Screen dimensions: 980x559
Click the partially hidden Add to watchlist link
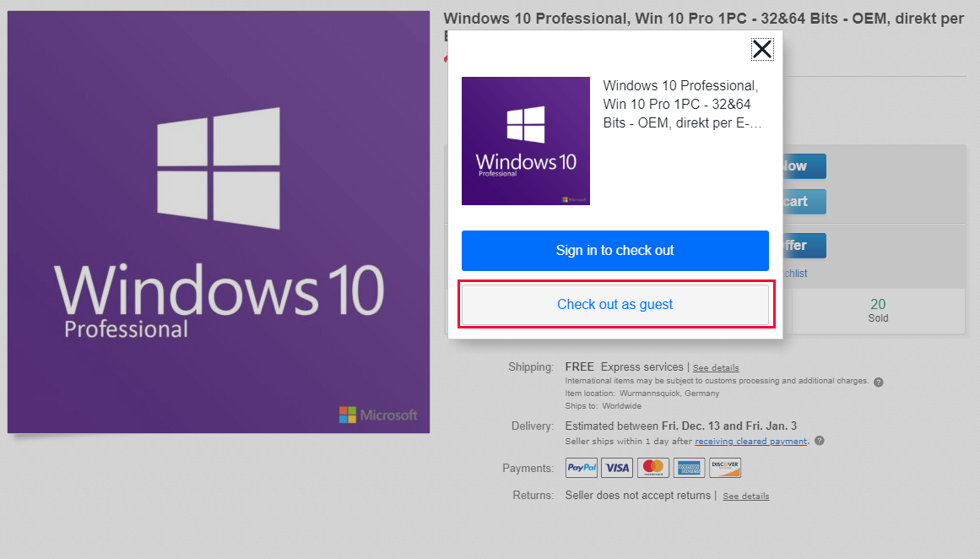tap(796, 274)
